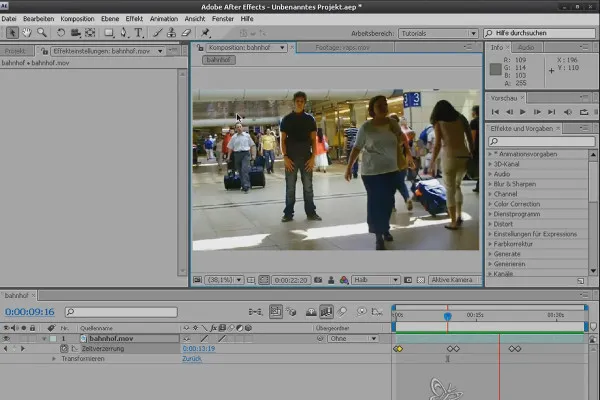
Task: Open the Halb resolution dropdown
Action: pyautogui.click(x=376, y=280)
